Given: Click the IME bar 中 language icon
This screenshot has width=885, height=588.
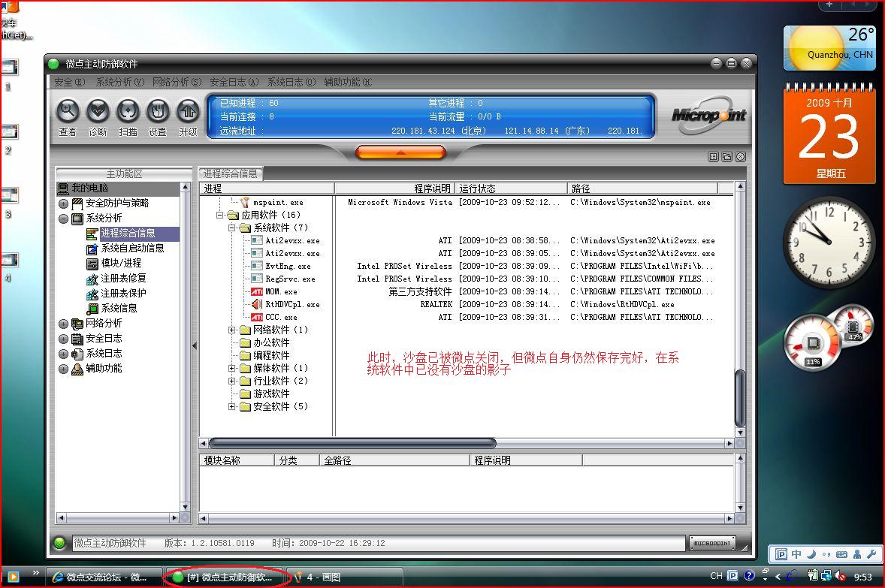Looking at the screenshot, I should [796, 554].
